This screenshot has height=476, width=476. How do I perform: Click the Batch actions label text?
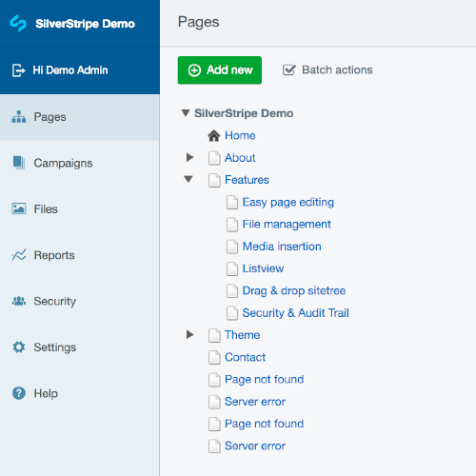pyautogui.click(x=337, y=69)
